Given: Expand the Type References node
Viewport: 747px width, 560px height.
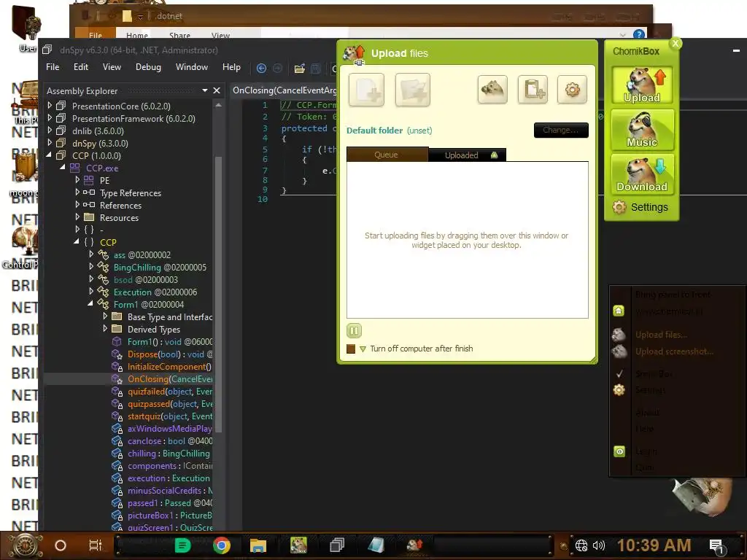Looking at the screenshot, I should (x=77, y=192).
